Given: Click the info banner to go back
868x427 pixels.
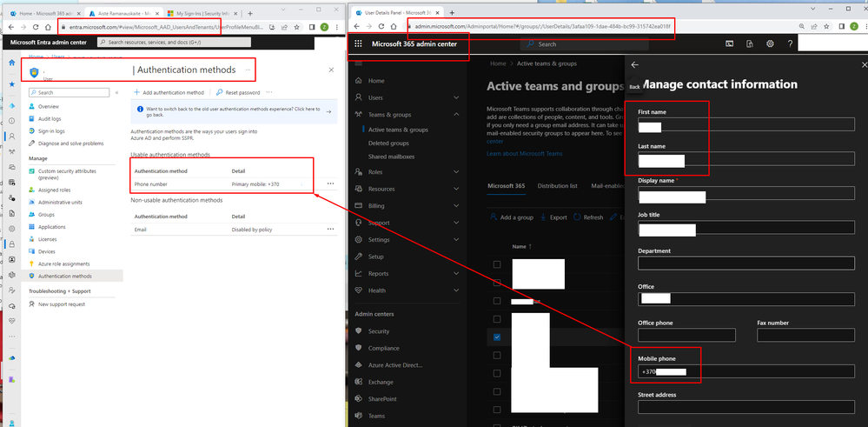Looking at the screenshot, I should [234, 112].
